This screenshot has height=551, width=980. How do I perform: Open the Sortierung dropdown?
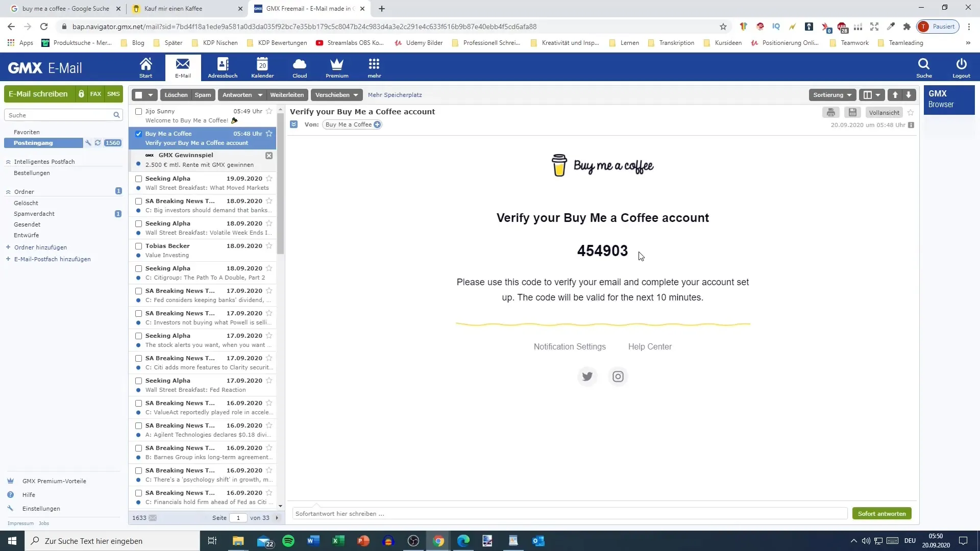click(x=832, y=95)
